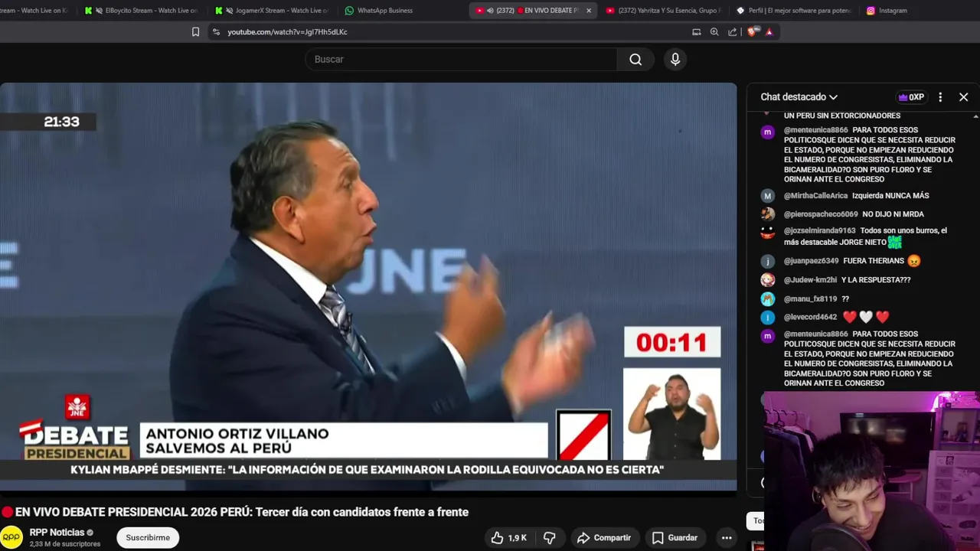Click avatar of @MirthaCalleArica in chat
This screenshot has width=980, height=551.
(x=768, y=196)
